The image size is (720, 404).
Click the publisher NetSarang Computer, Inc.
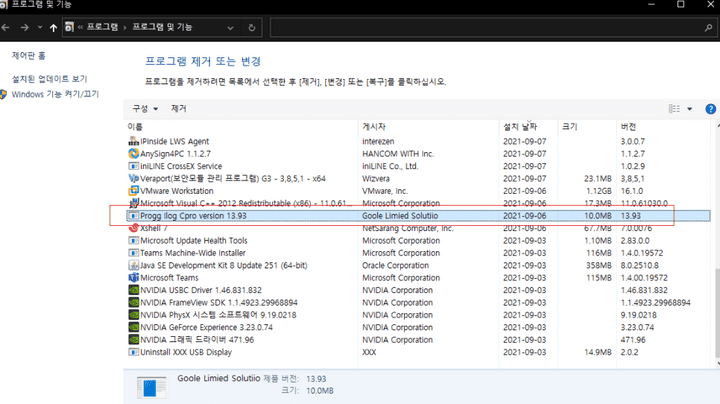408,228
